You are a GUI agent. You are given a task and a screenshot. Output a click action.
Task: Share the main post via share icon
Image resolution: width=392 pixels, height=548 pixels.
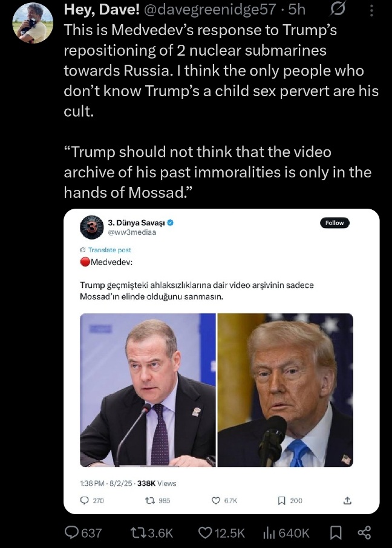coord(364,533)
